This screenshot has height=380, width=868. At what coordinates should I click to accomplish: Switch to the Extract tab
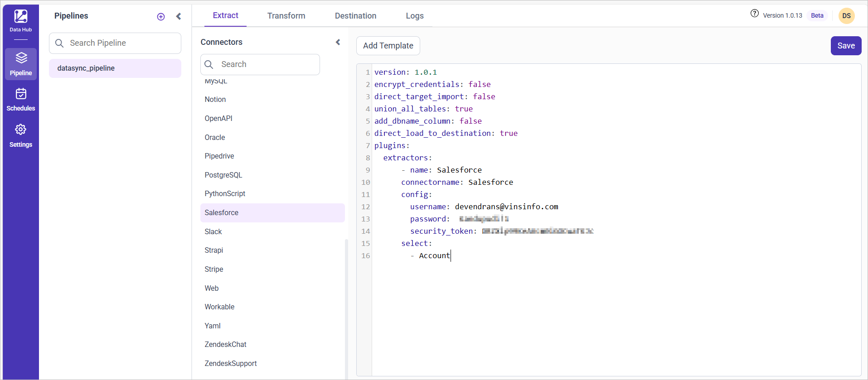coord(225,15)
